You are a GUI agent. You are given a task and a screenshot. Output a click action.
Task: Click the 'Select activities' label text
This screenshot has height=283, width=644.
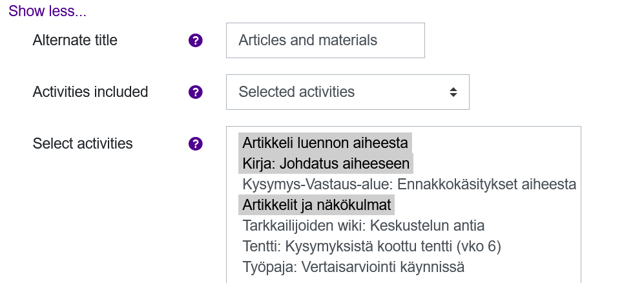[83, 144]
